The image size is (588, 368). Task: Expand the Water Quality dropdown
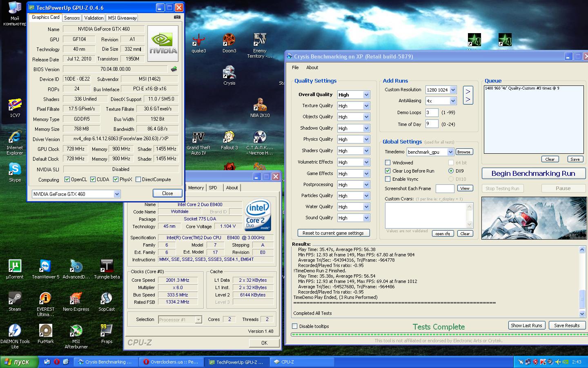[x=366, y=207]
